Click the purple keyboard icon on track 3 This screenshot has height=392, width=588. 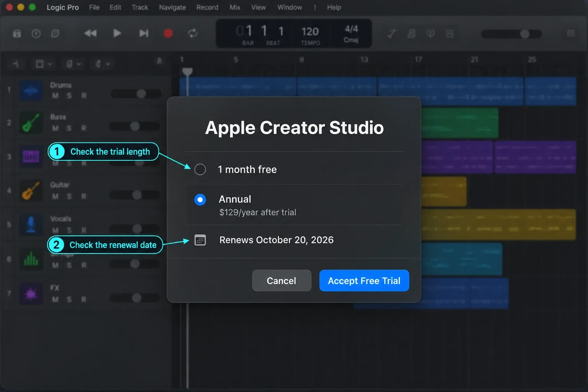[x=31, y=157]
